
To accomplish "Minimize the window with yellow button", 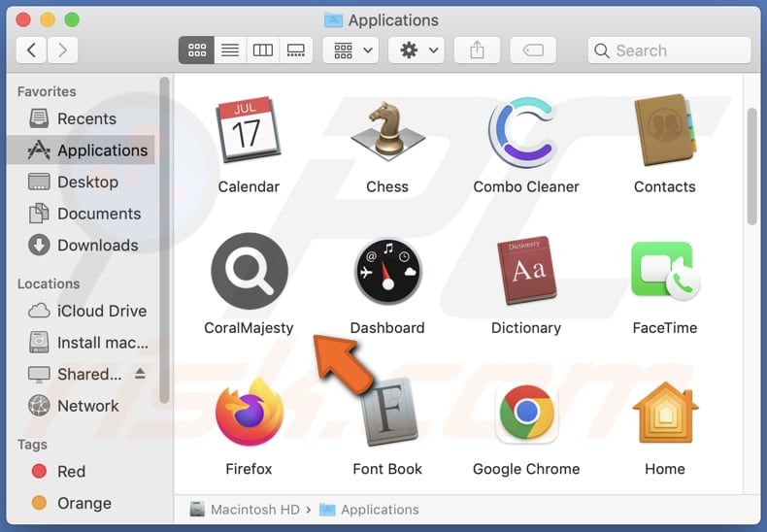I will (48, 19).
